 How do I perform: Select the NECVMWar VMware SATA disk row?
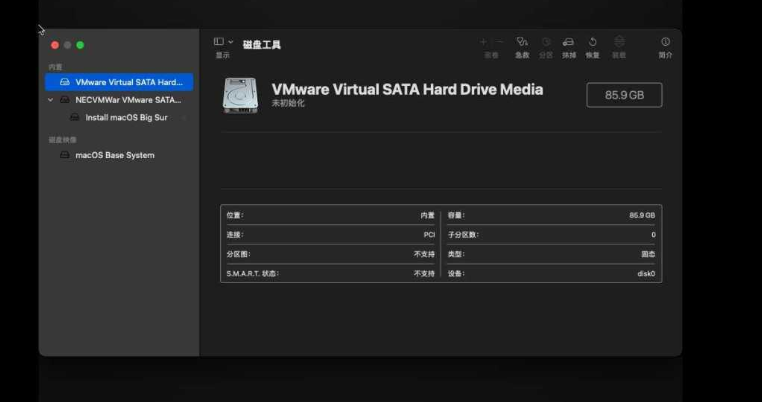[119, 100]
